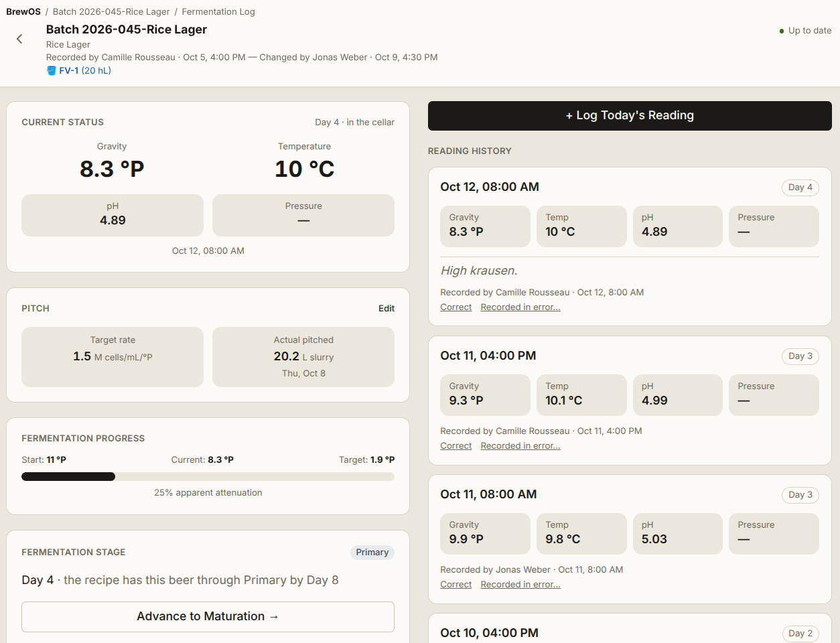Viewport: 840px width, 643px height.
Task: Click the 10 °C current temperature value
Action: 305,169
